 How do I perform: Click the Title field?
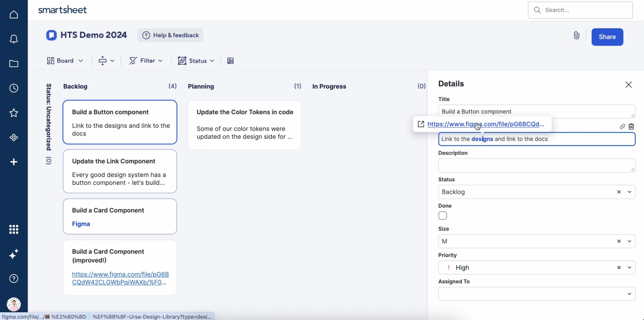[537, 112]
